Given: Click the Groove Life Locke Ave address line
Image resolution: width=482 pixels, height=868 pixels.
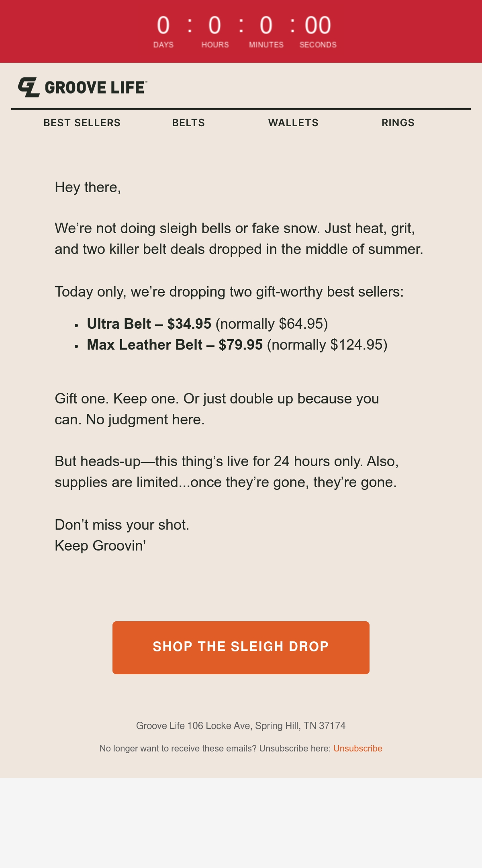Looking at the screenshot, I should click(x=241, y=725).
